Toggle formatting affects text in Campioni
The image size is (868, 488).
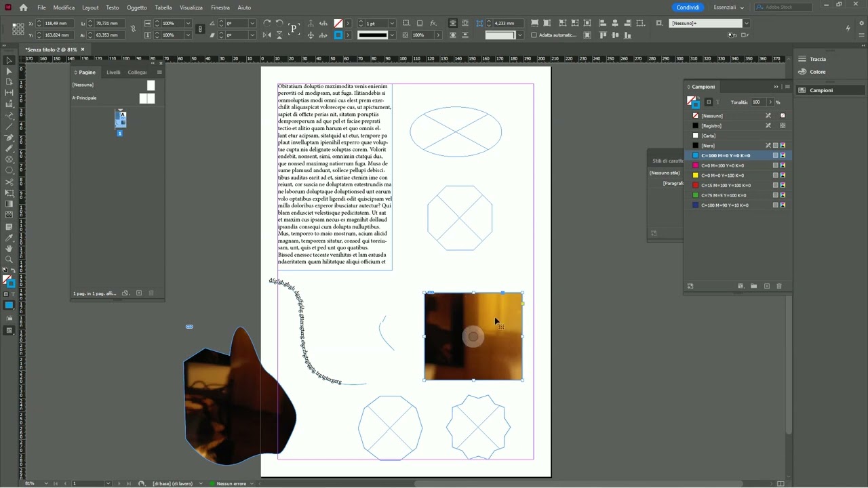[x=718, y=102]
